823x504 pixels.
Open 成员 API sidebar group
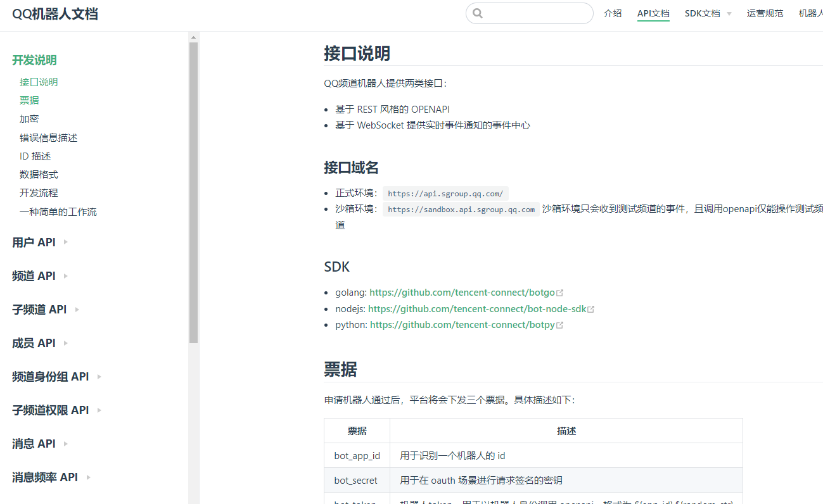pos(34,343)
